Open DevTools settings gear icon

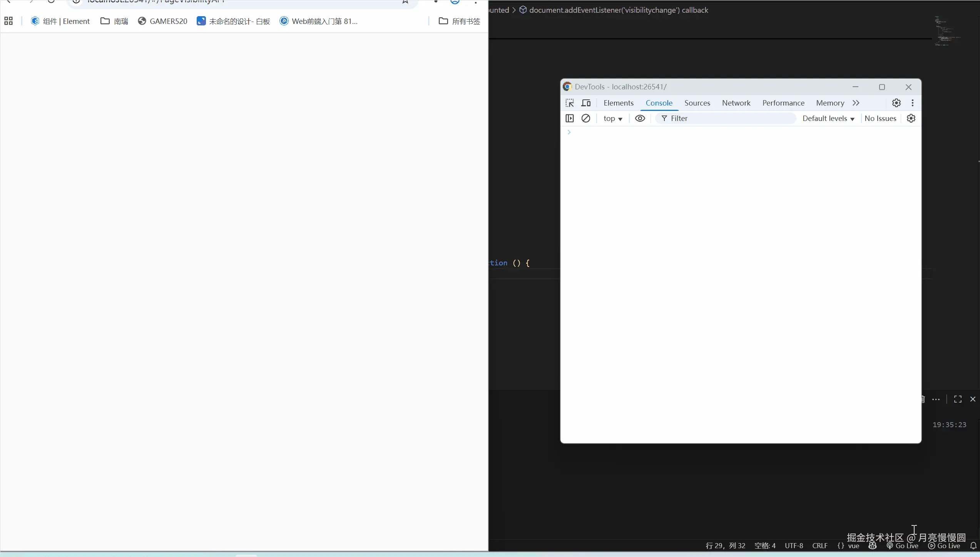(x=896, y=103)
